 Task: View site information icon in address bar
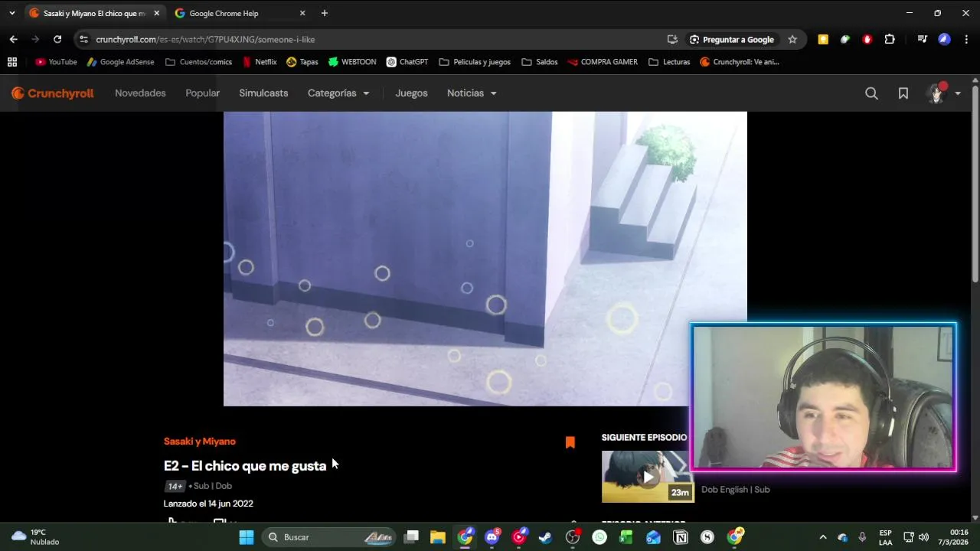coord(84,39)
